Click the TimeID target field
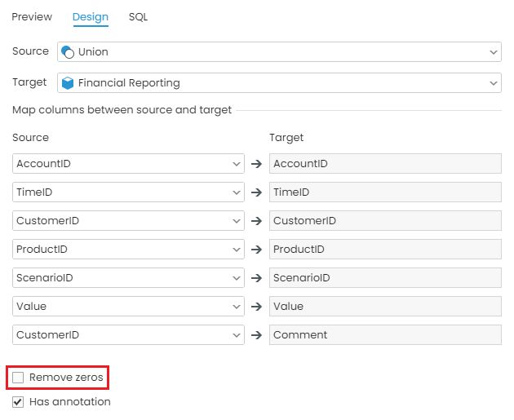The height and width of the screenshot is (420, 514). 385,192
